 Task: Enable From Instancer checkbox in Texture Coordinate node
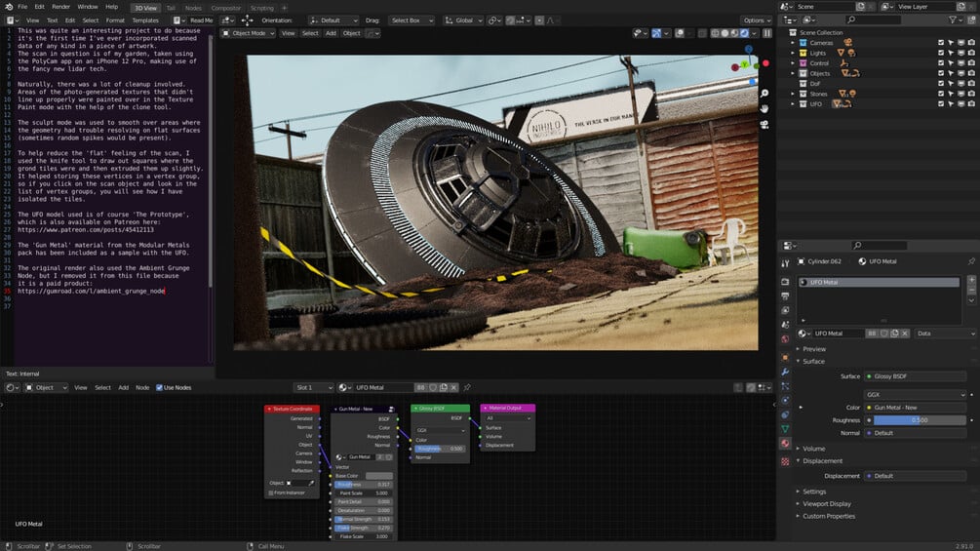point(271,492)
